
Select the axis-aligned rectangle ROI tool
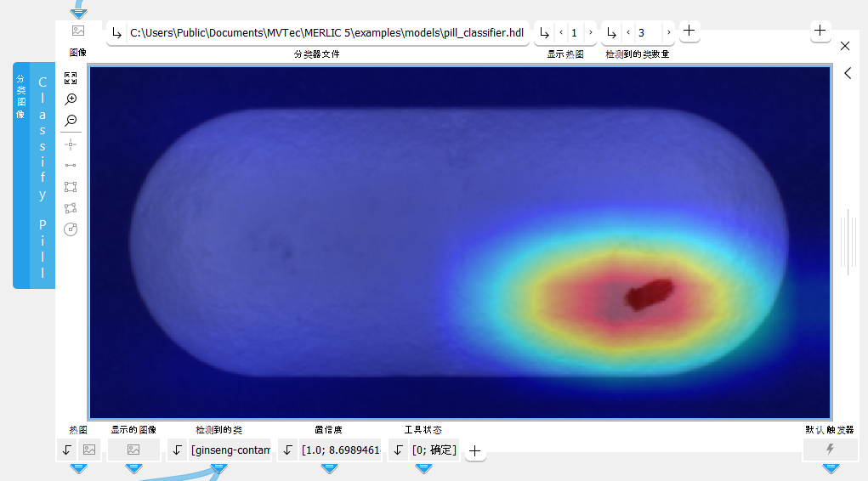[x=71, y=187]
